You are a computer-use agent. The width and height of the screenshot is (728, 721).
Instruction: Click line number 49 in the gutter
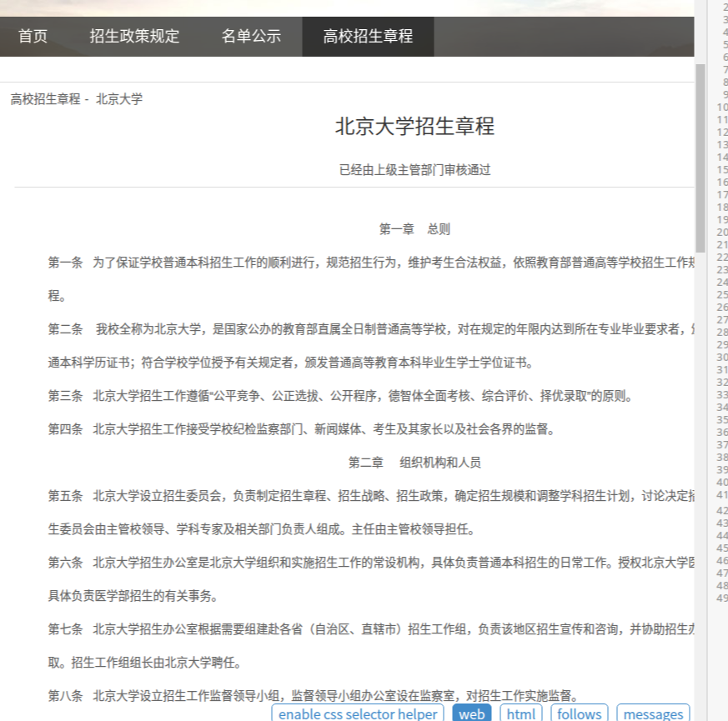pos(722,598)
